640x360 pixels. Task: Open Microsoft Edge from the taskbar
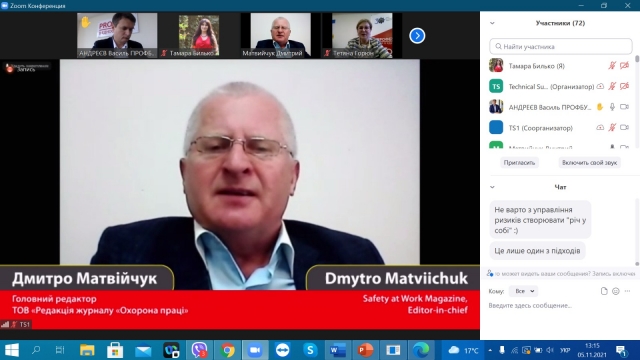[x=421, y=350]
